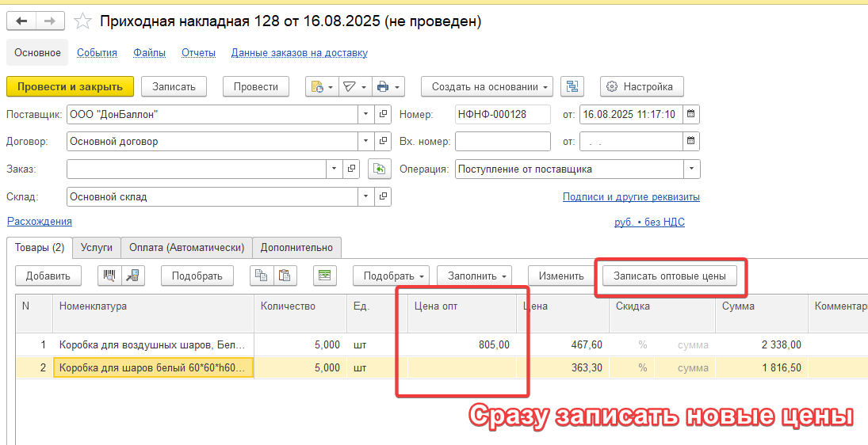Click the price cell 467,60
This screenshot has height=445, width=868.
coord(563,345)
